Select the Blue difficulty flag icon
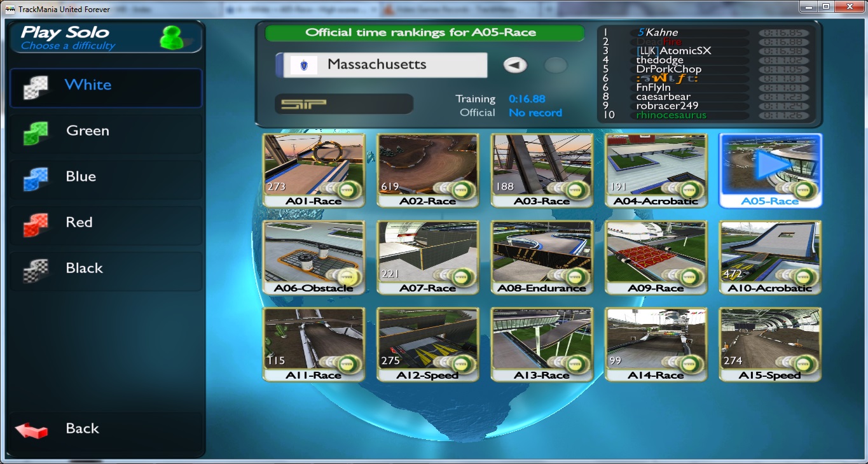Viewport: 868px width, 464px height. (x=36, y=179)
